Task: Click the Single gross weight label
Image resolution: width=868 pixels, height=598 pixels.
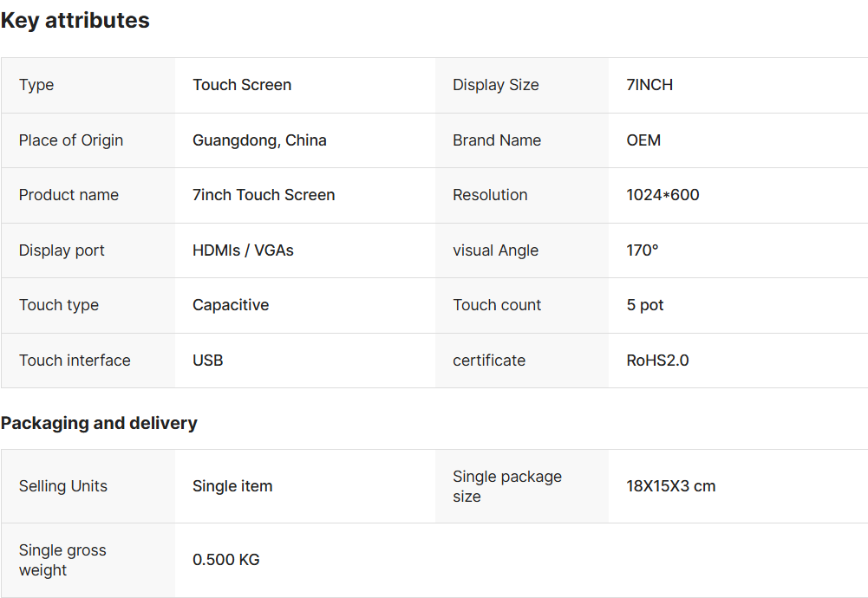Action: point(62,560)
